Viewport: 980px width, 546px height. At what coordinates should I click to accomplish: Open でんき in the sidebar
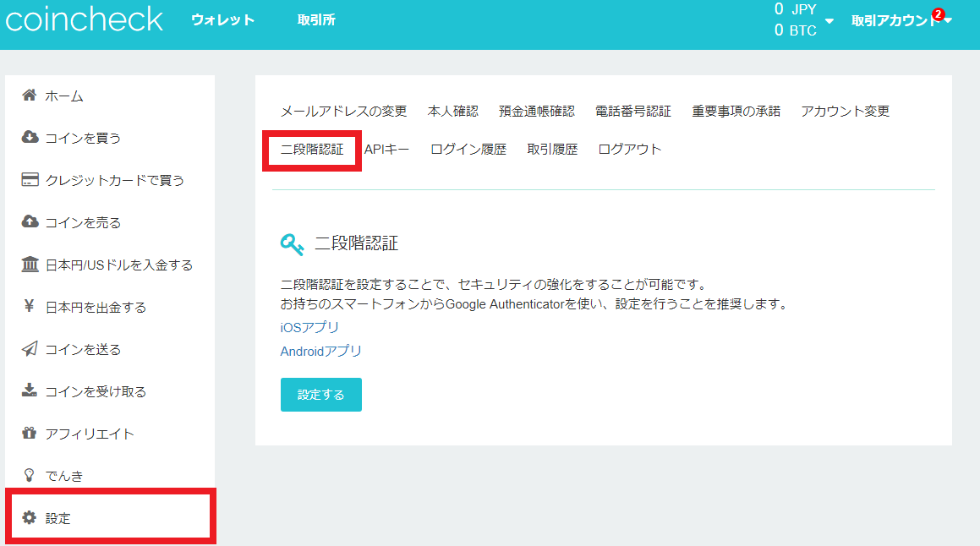pos(63,476)
